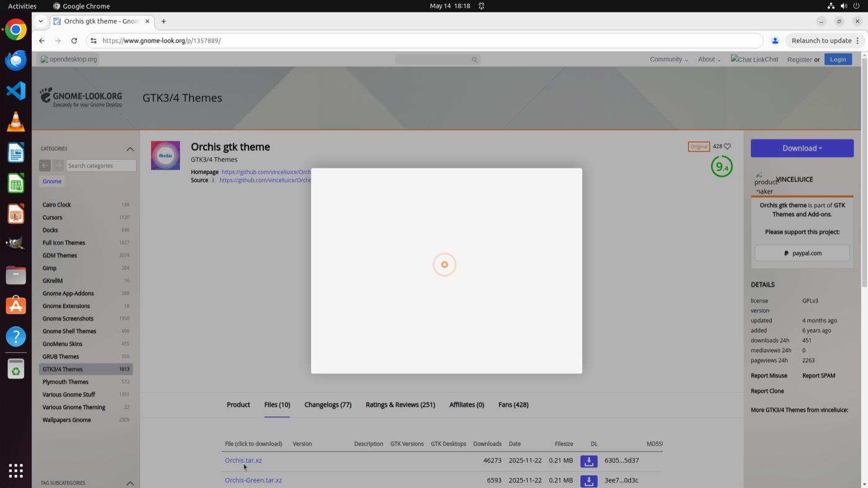Click in the Search categories field
868x488 pixels.
tap(101, 166)
